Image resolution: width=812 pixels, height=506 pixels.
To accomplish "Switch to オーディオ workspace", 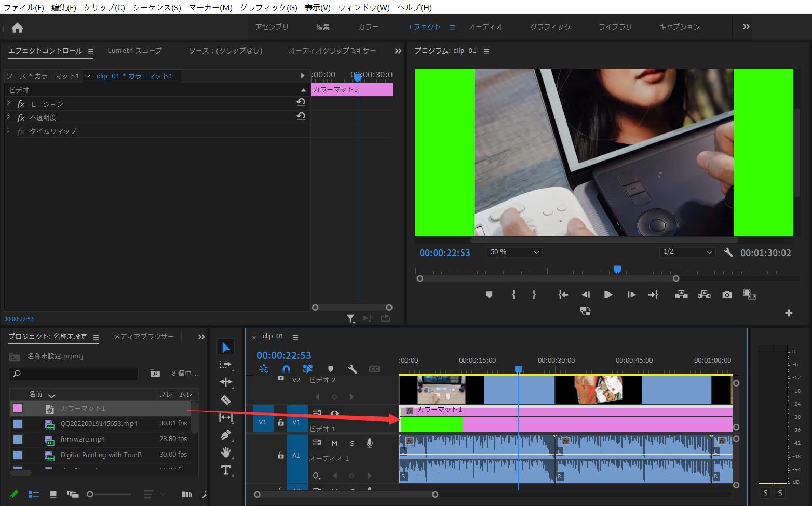I will pos(485,26).
